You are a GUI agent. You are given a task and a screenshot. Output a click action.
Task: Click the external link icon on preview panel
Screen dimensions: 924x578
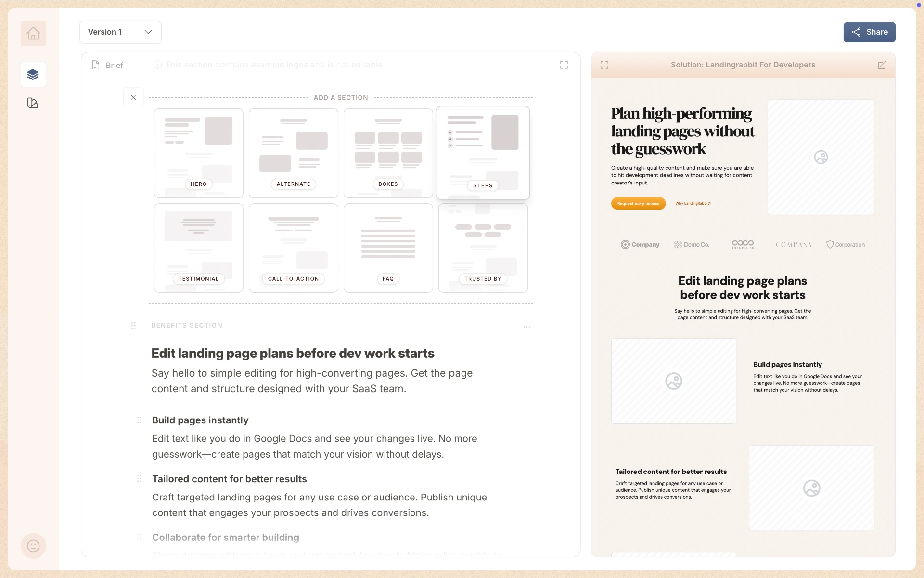click(882, 65)
